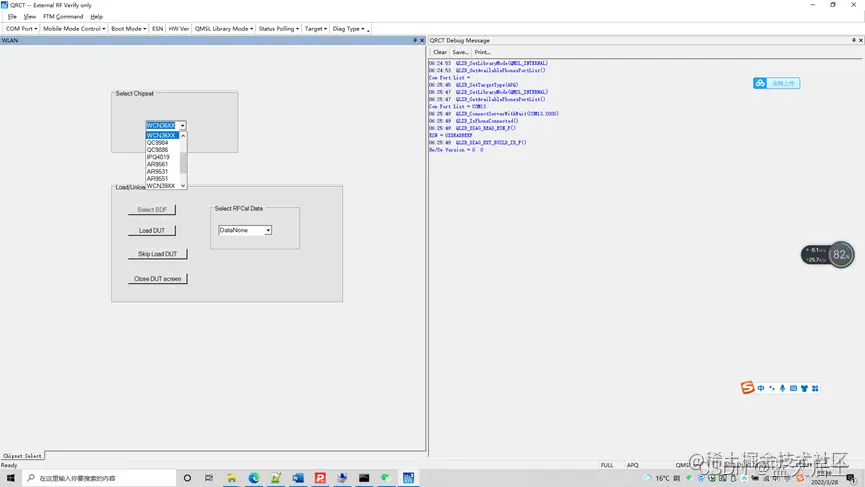Open File Explorer from the taskbar
The height and width of the screenshot is (487, 865).
pos(231,478)
